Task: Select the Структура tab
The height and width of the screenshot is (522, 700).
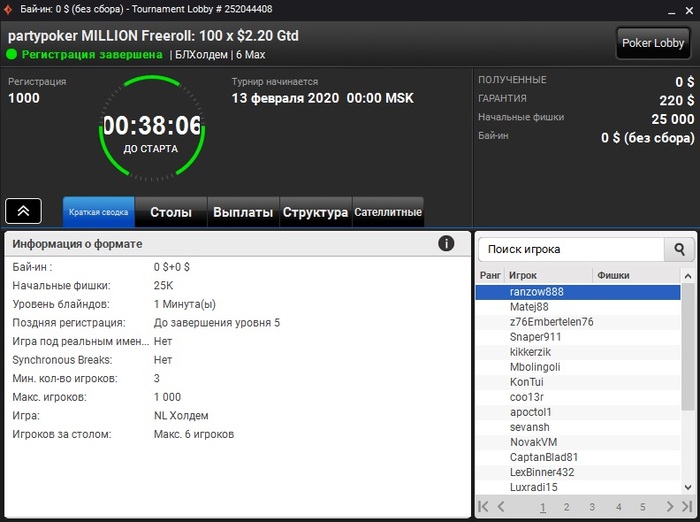Action: (x=316, y=212)
